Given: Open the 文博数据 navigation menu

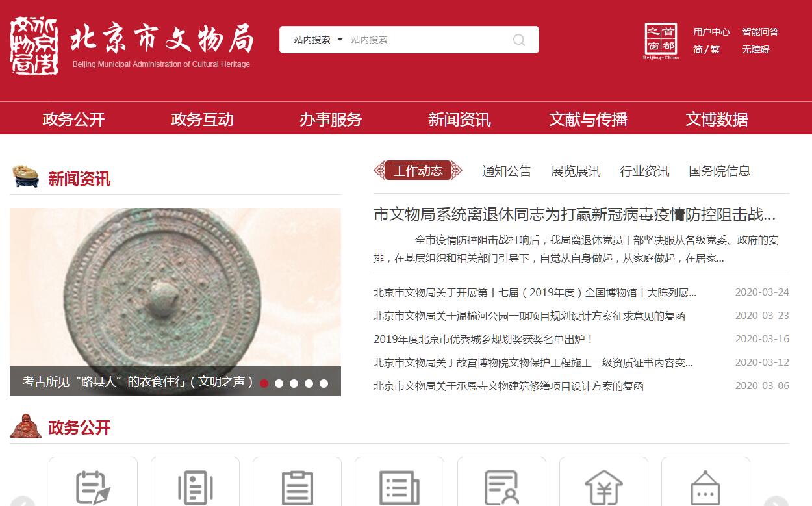Looking at the screenshot, I should click(x=717, y=120).
